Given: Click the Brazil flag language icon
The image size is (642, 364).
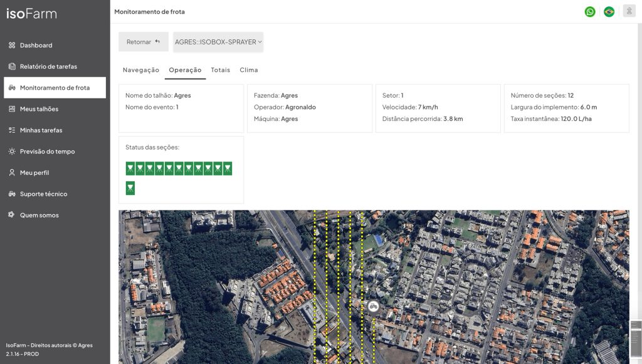Looking at the screenshot, I should (x=609, y=11).
